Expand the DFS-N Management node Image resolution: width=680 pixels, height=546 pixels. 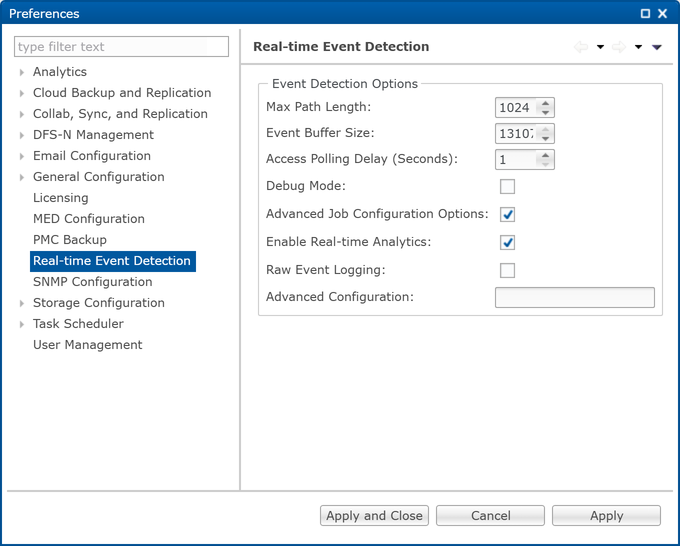pos(22,135)
